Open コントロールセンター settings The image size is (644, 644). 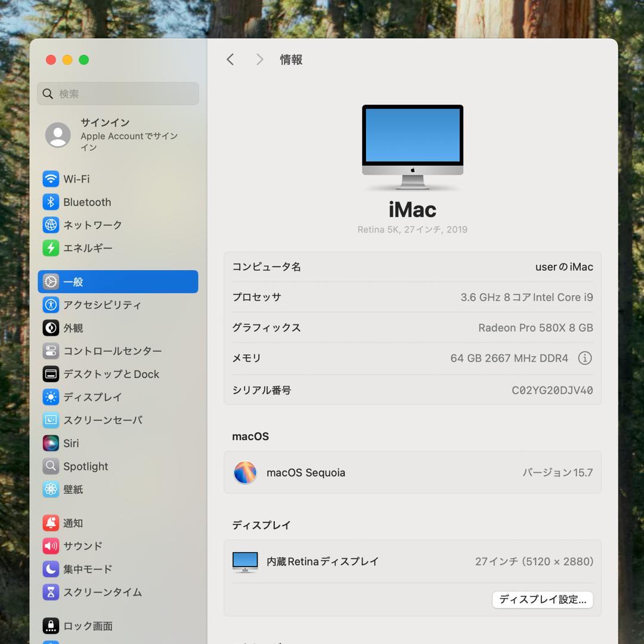[51, 351]
